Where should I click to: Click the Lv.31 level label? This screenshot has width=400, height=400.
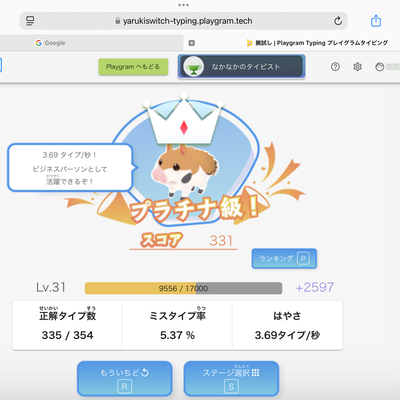(x=51, y=287)
